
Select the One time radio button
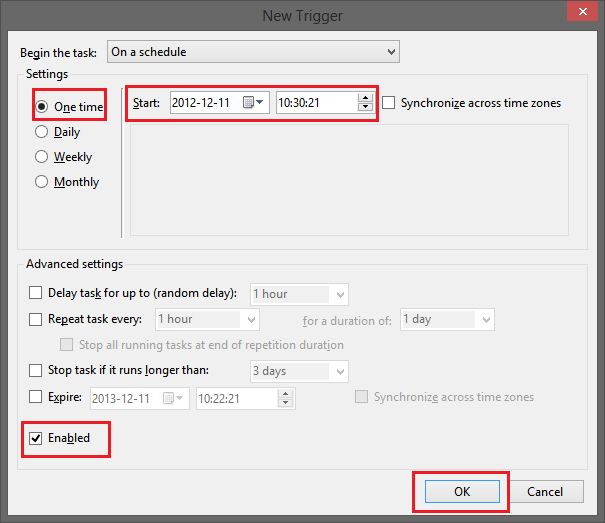click(42, 106)
